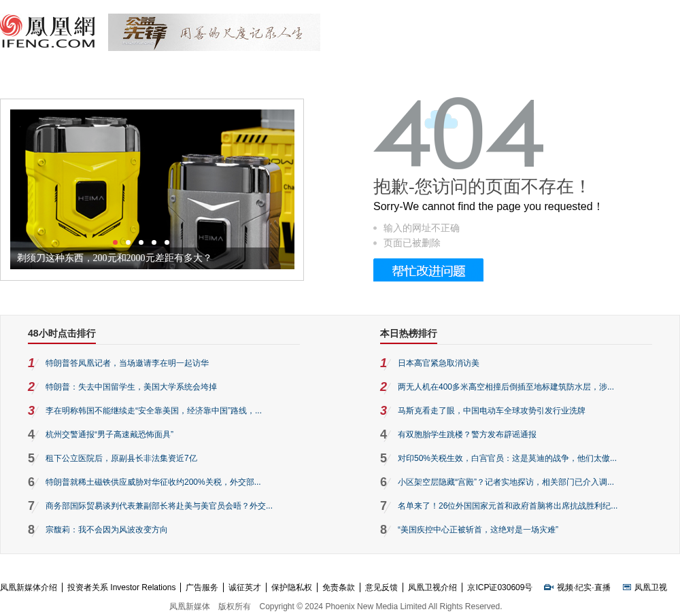Open 京ICP证030609号 link
This screenshot has height=616, width=680.
click(500, 587)
